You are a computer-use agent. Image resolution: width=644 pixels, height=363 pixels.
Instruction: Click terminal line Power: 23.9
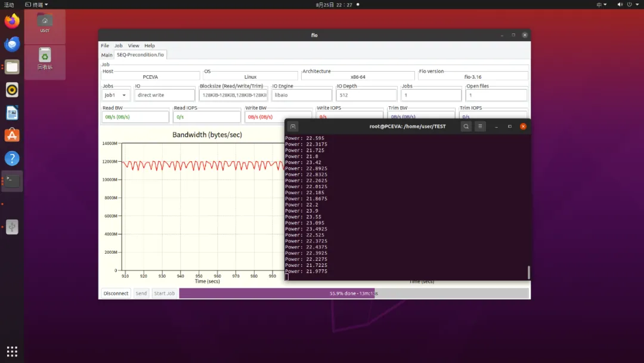[x=302, y=211]
